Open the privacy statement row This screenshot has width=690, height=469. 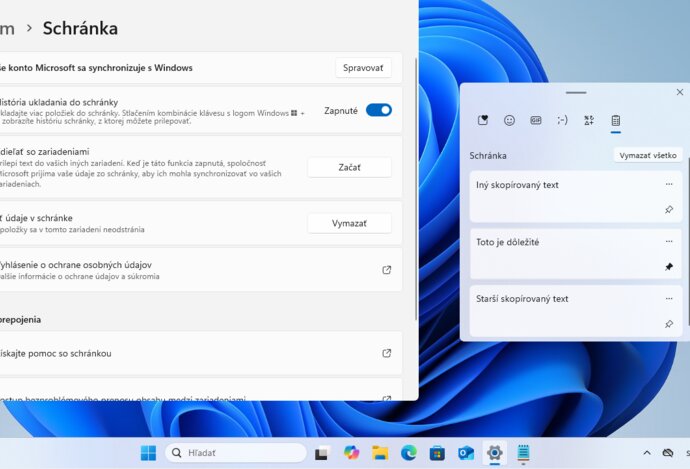[201, 270]
